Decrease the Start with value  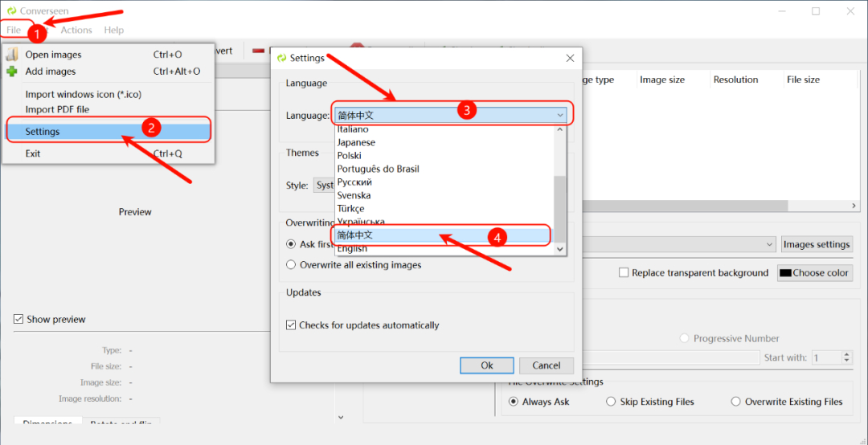(x=846, y=361)
